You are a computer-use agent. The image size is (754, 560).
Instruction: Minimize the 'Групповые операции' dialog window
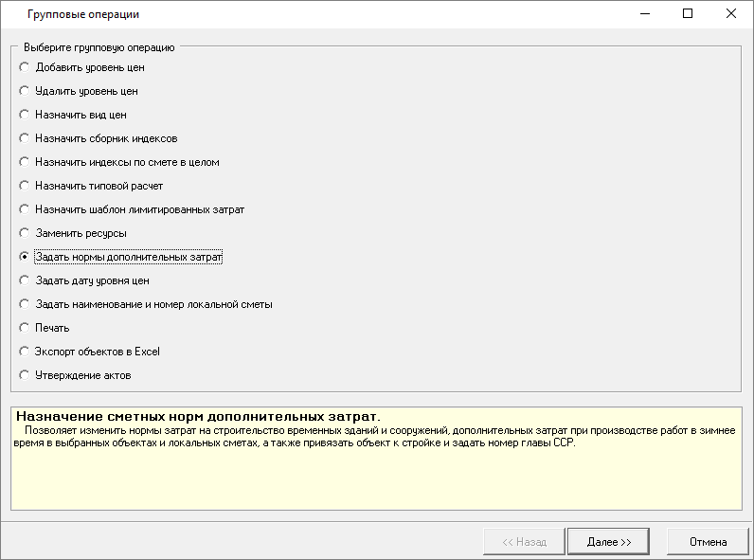[644, 14]
